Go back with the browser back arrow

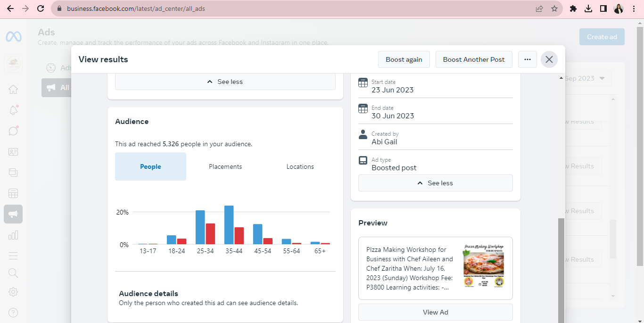(10, 8)
